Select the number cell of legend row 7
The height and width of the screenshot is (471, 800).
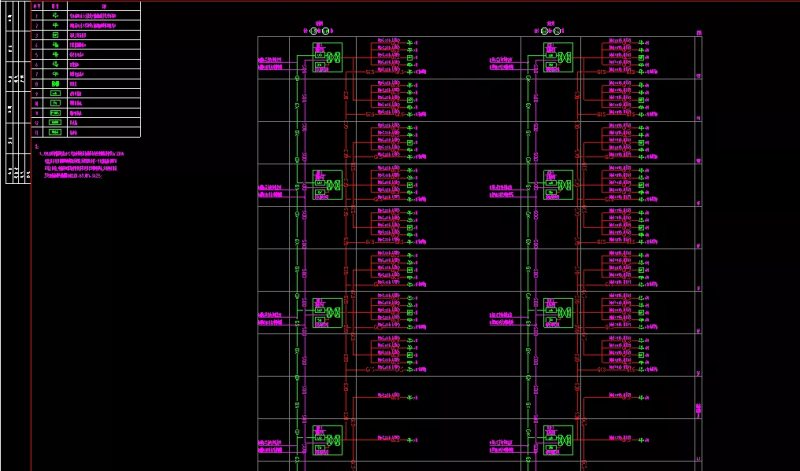point(36,74)
